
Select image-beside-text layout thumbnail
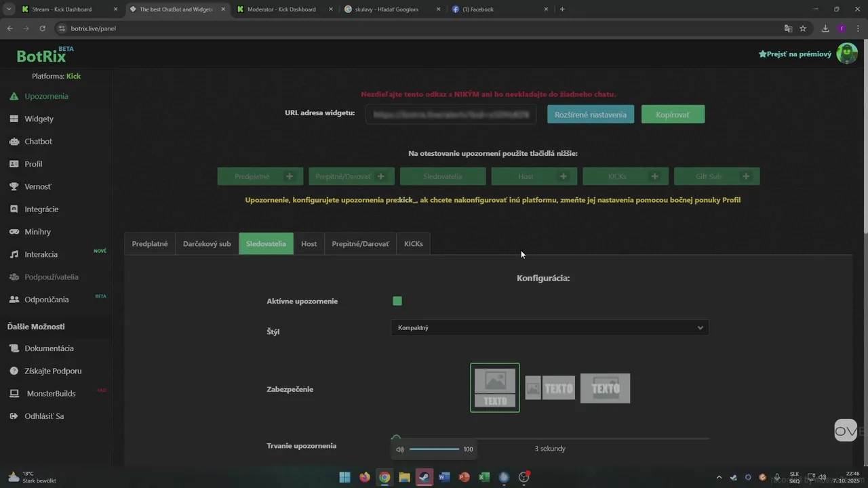coord(550,388)
